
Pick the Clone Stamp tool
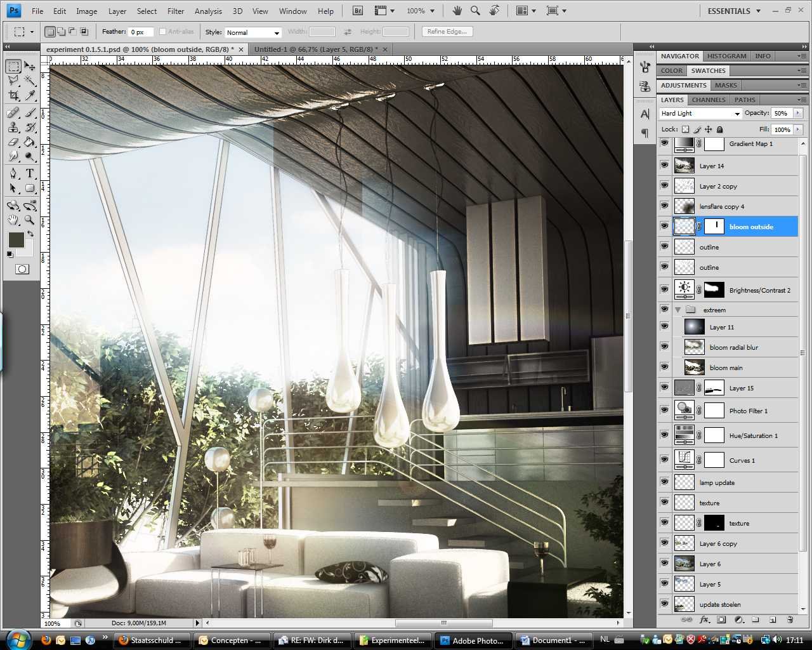tap(13, 127)
